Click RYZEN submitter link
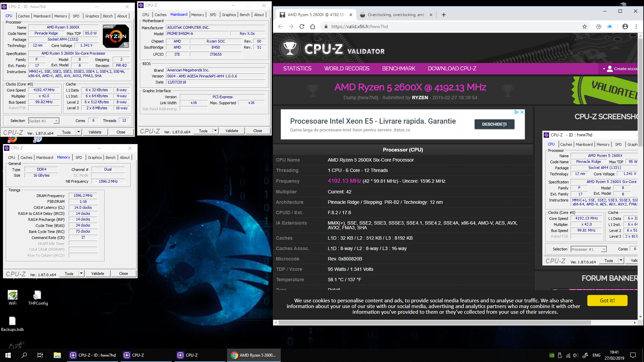The width and height of the screenshot is (644, 362). [x=420, y=98]
